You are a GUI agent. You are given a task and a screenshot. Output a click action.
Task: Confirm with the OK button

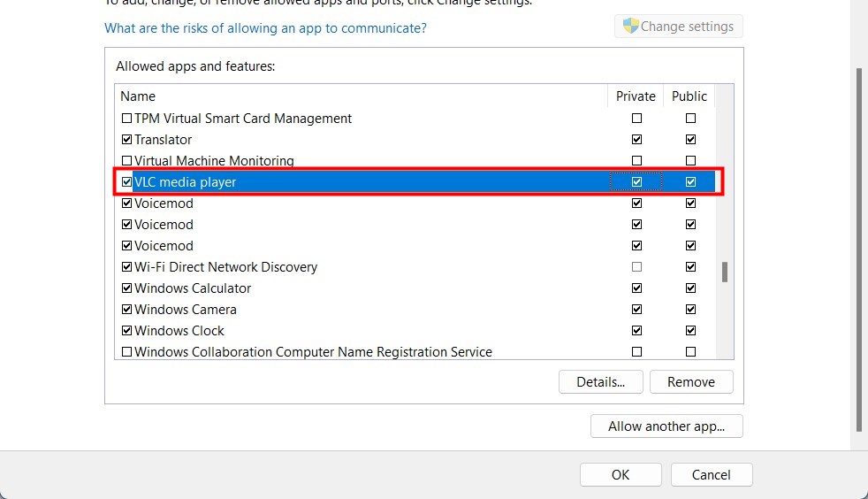tap(621, 474)
